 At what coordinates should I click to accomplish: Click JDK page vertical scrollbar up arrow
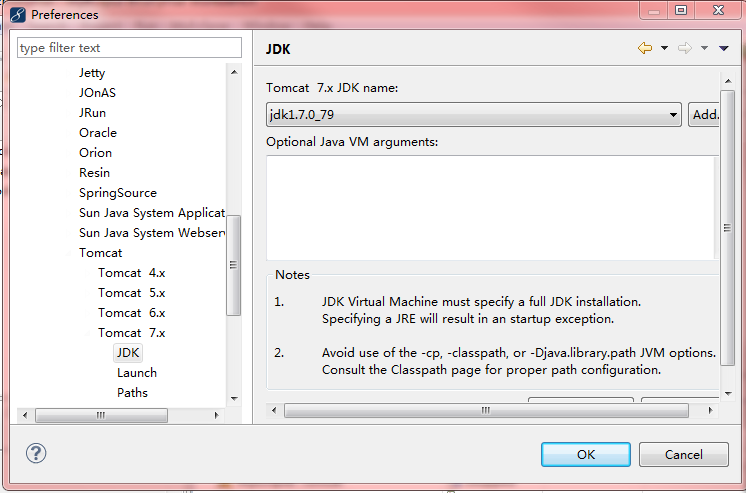click(728, 81)
